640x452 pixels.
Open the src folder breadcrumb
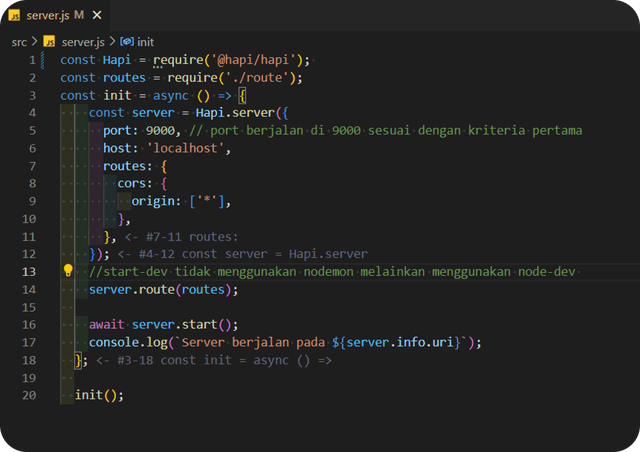click(x=20, y=42)
